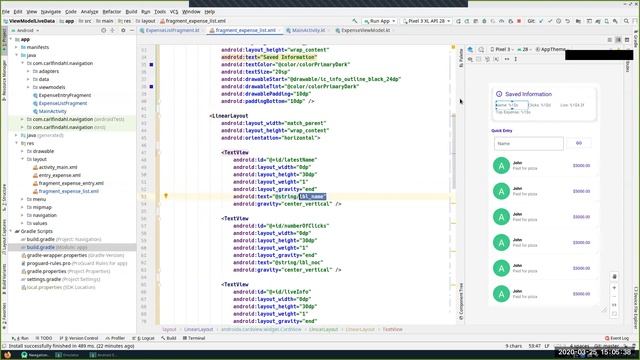Open Version Control tool window
This screenshot has width=640, height=360.
point(79,338)
